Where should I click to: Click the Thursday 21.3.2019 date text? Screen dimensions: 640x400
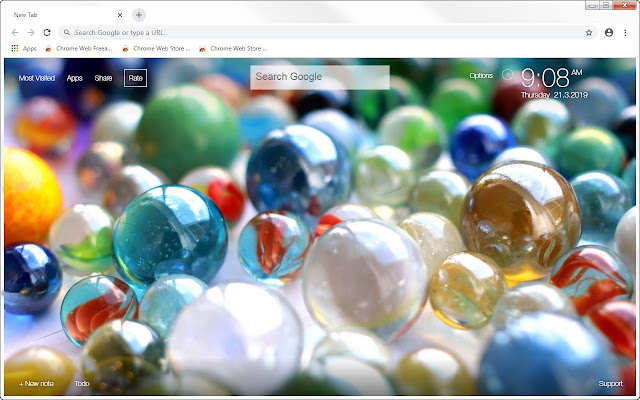(x=554, y=95)
